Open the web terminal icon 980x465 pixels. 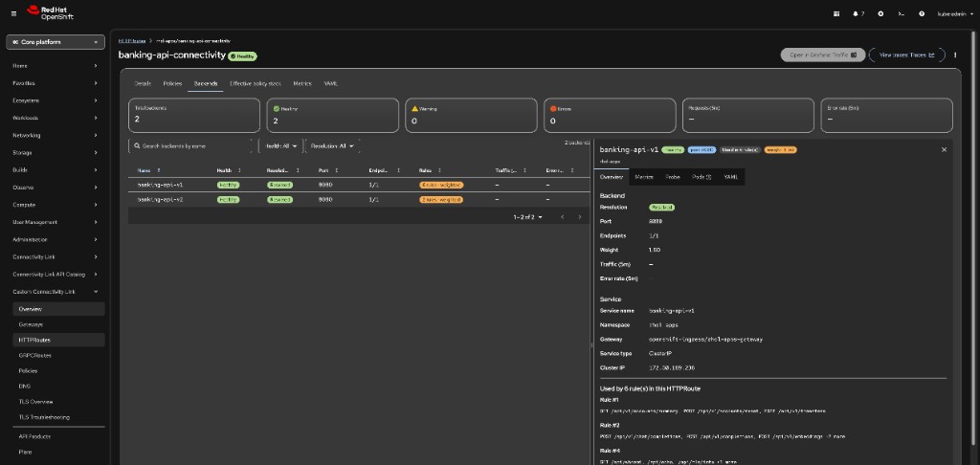[901, 13]
